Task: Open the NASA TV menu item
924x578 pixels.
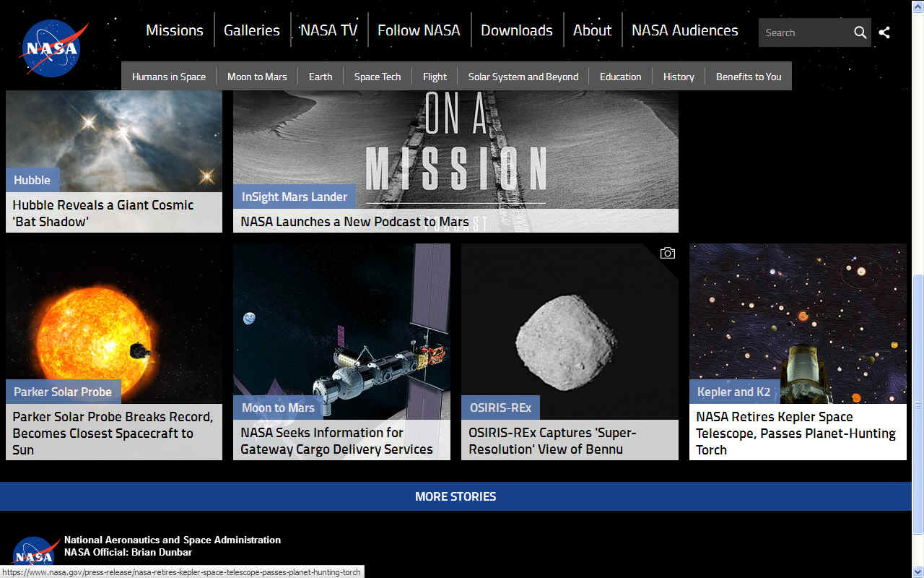Action: click(x=328, y=30)
